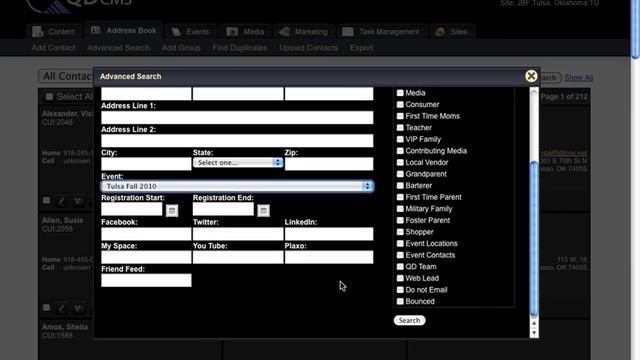Viewport: 640px width, 360px height.
Task: Check the Grandparent checkbox
Action: tap(400, 174)
